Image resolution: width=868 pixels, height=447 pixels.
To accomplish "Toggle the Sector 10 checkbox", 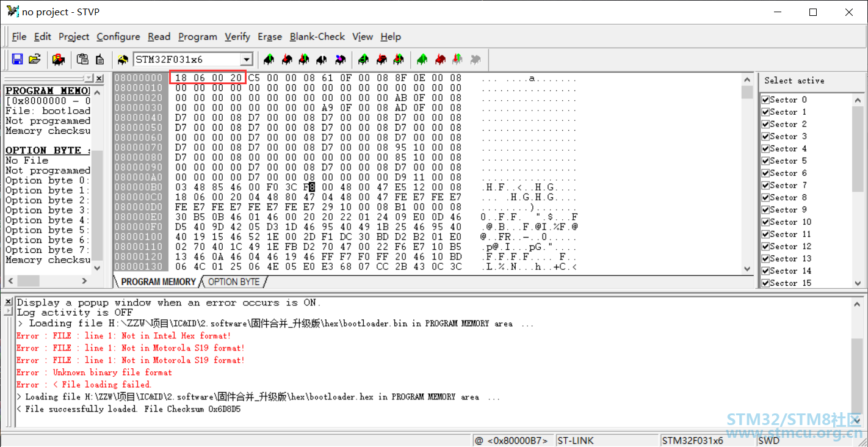I will click(x=765, y=222).
